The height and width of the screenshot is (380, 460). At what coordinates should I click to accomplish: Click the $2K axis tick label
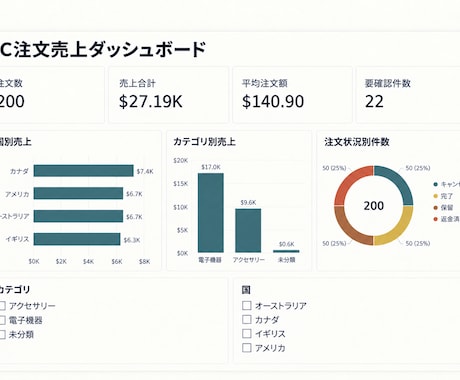pyautogui.click(x=61, y=262)
